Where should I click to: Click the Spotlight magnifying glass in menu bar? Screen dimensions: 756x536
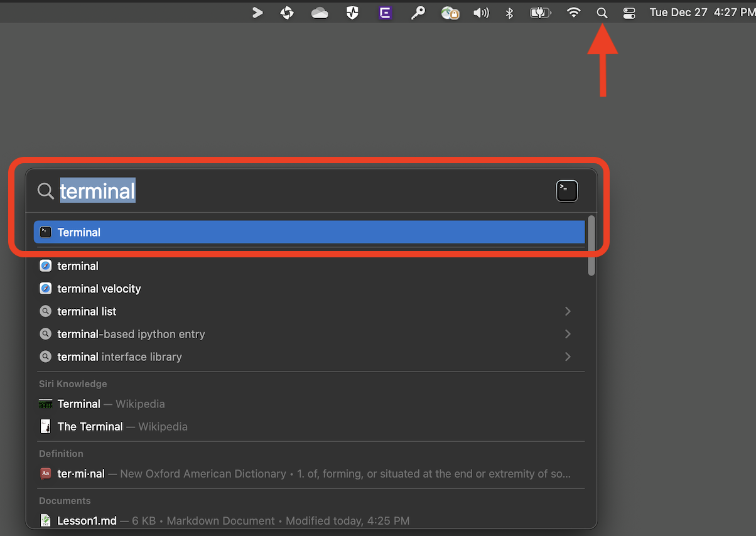602,13
